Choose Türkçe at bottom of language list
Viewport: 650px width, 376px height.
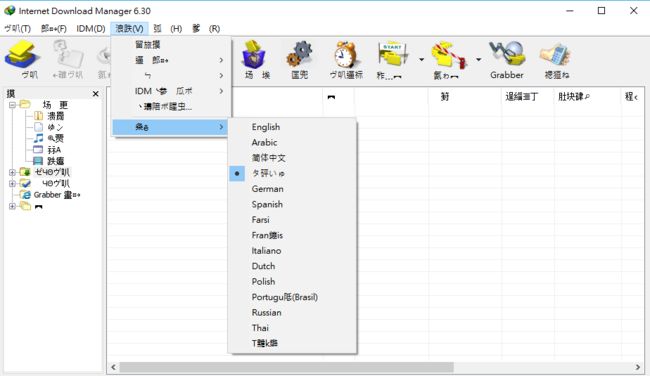click(x=264, y=343)
